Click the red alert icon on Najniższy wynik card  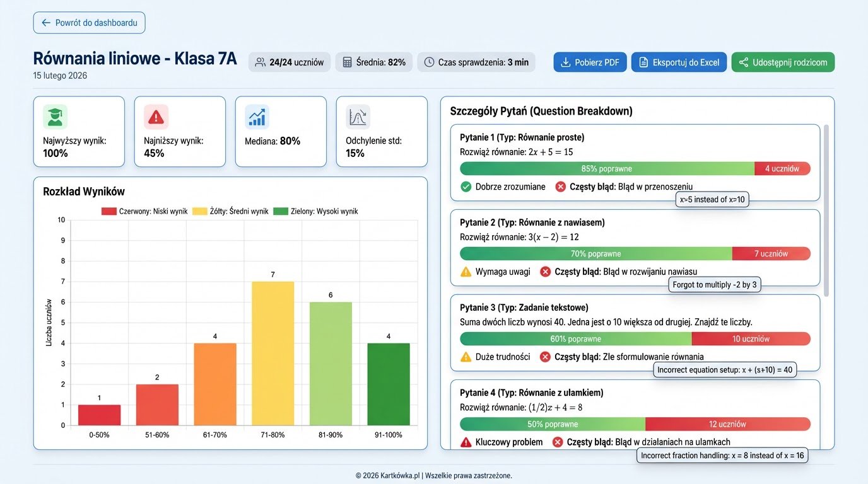(x=155, y=116)
